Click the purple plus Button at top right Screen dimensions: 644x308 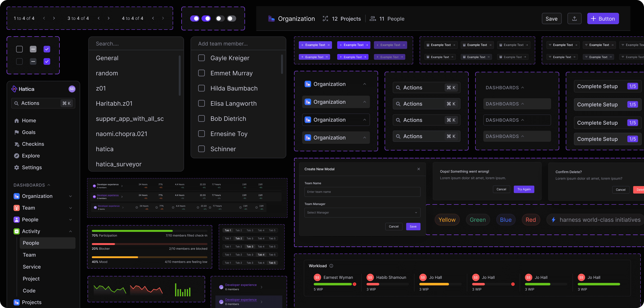tap(603, 18)
